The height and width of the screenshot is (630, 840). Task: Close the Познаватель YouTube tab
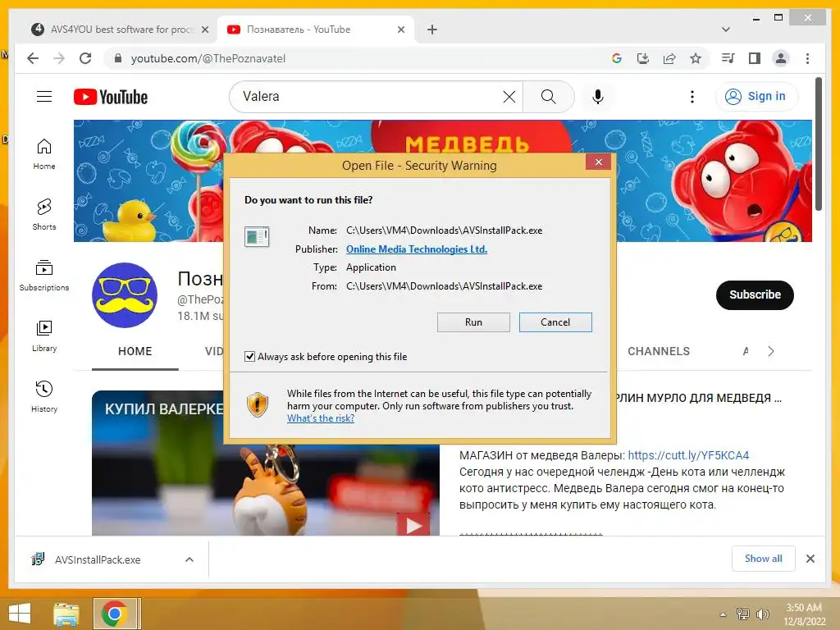tap(400, 30)
